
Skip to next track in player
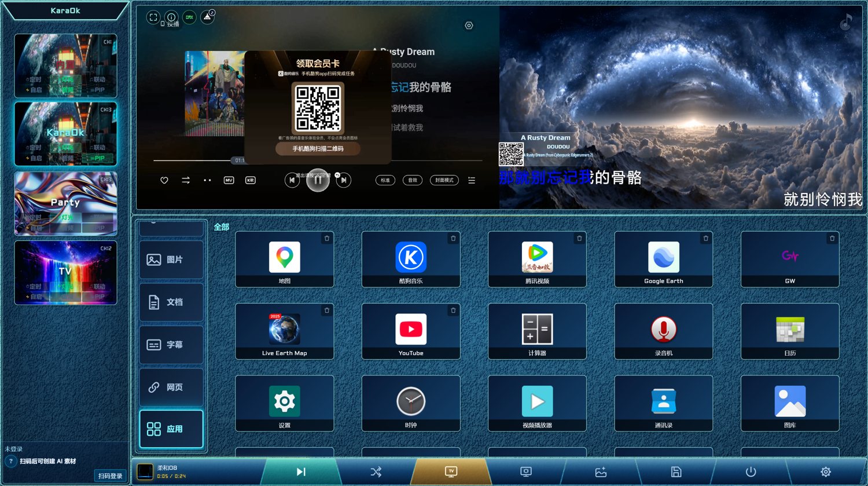click(344, 180)
